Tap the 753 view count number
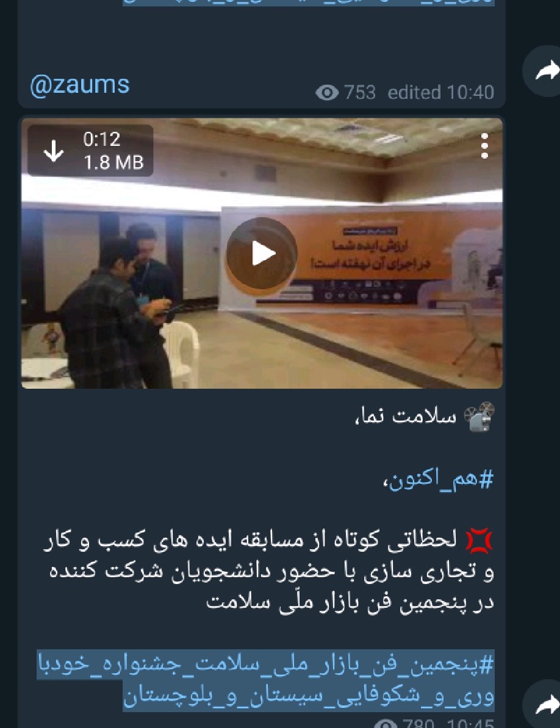Screen dimensions: 560x728 (359, 92)
